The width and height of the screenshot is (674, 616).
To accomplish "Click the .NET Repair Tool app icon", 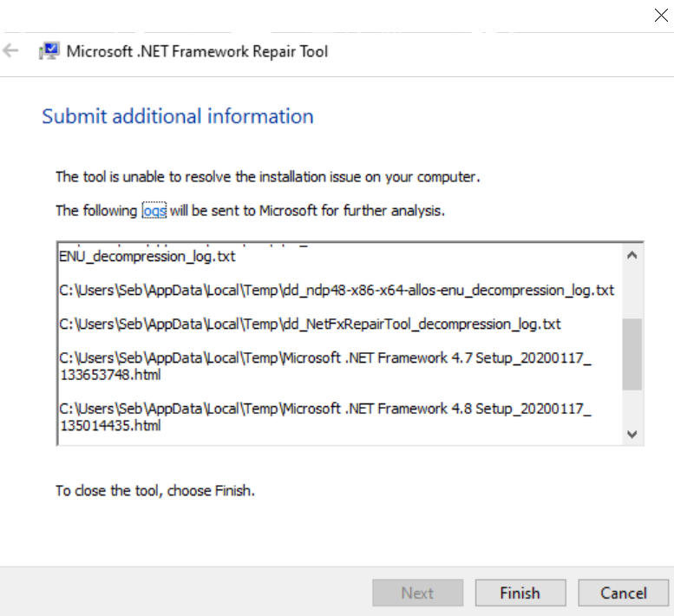I will (49, 51).
